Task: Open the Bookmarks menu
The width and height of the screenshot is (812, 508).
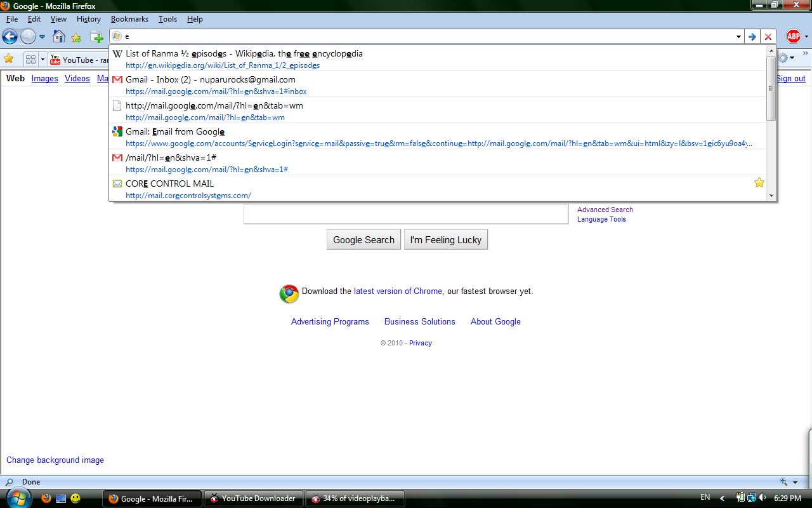Action: coord(129,19)
